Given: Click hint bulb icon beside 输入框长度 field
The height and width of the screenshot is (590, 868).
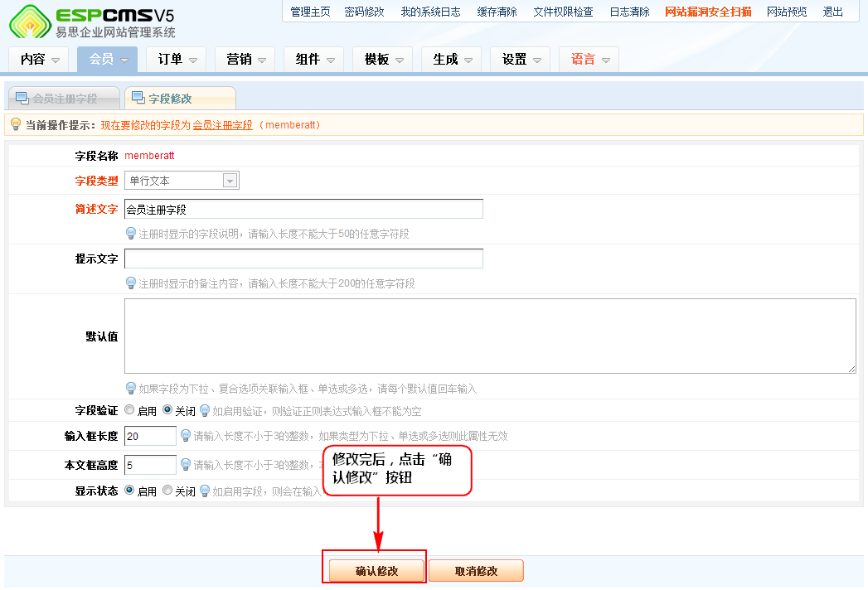Looking at the screenshot, I should coord(186,435).
